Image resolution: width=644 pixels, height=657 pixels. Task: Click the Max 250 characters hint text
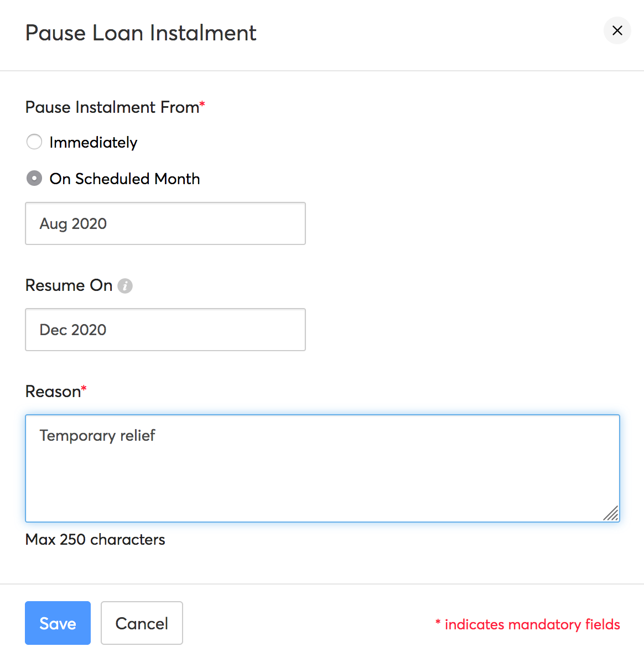(95, 539)
